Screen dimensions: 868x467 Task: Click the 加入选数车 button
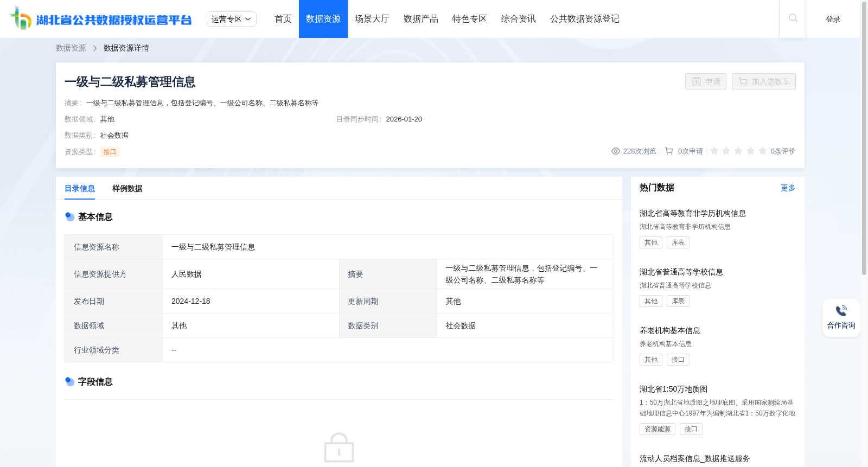764,81
